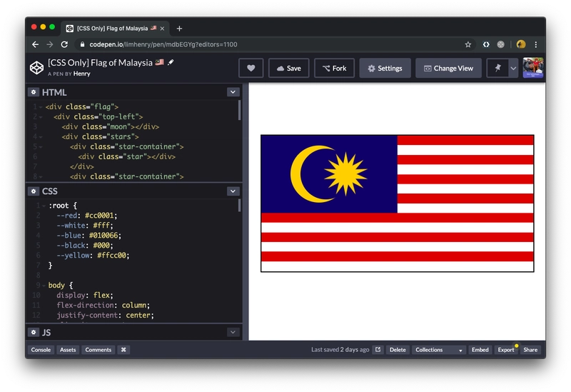This screenshot has height=392, width=571.
Task: Fork this pen
Action: click(334, 68)
